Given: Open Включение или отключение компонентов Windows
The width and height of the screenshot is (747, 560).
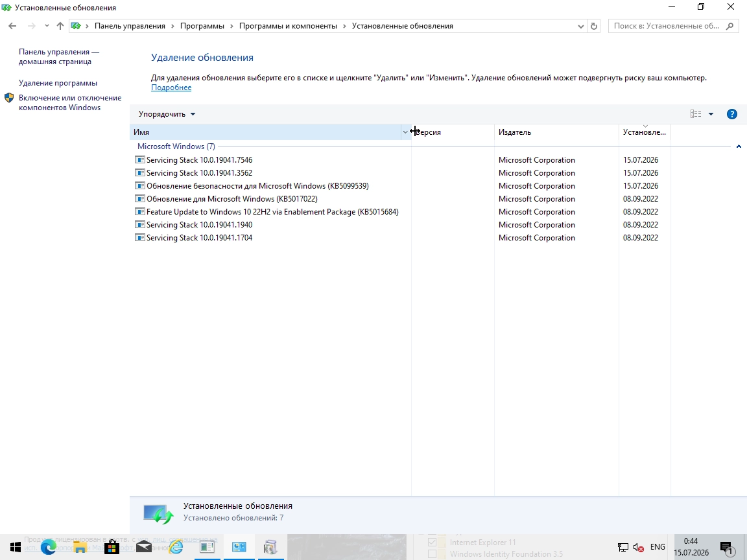Looking at the screenshot, I should 70,102.
